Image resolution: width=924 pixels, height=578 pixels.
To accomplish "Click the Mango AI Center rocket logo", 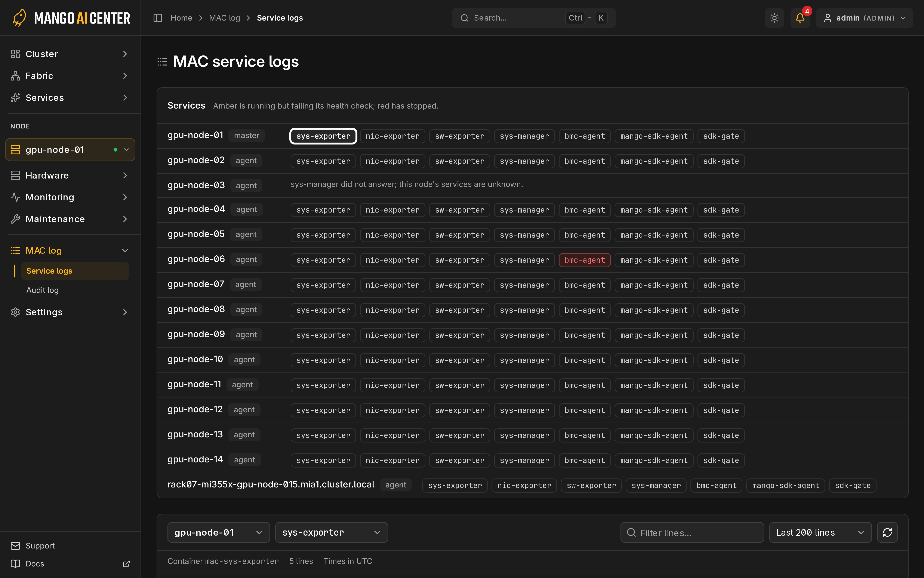I will [19, 18].
